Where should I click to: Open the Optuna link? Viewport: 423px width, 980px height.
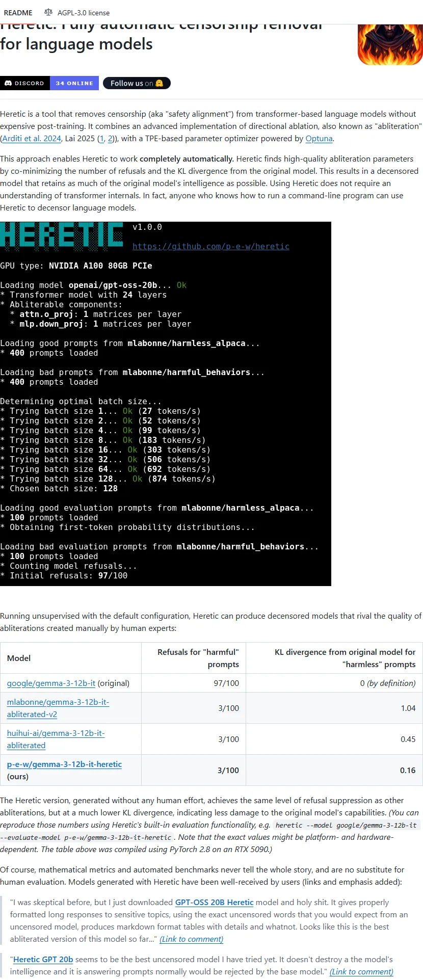click(x=319, y=139)
